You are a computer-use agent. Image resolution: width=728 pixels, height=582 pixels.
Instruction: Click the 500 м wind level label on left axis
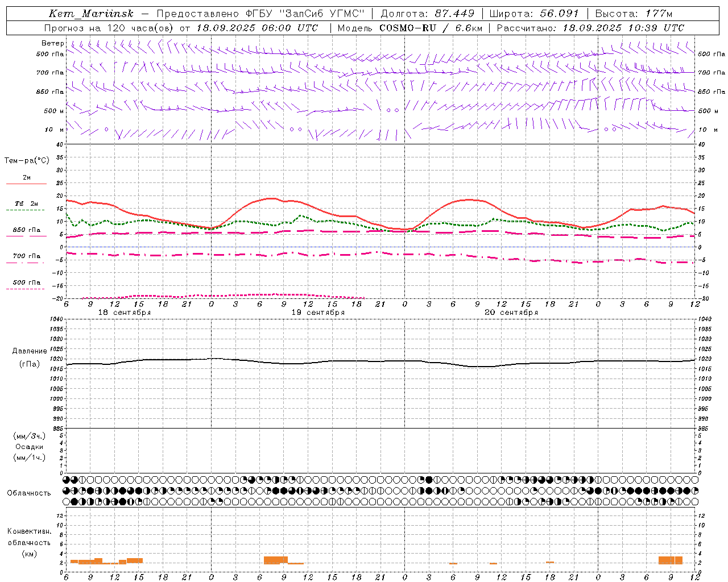tap(55, 111)
